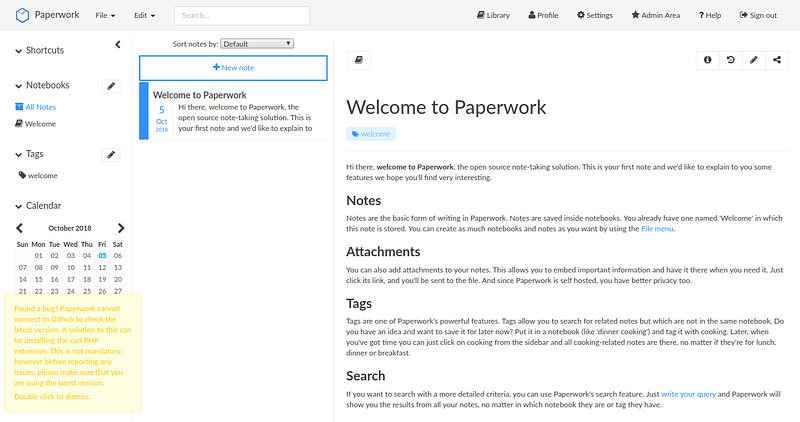Collapse the sidebar with the left chevron
The height and width of the screenshot is (422, 800).
(118, 44)
